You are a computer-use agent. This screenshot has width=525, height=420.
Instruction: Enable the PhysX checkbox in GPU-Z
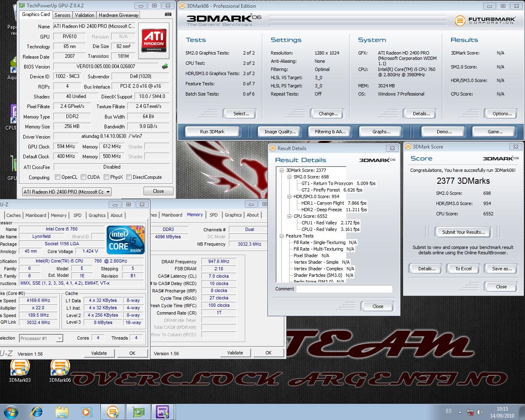[107, 177]
